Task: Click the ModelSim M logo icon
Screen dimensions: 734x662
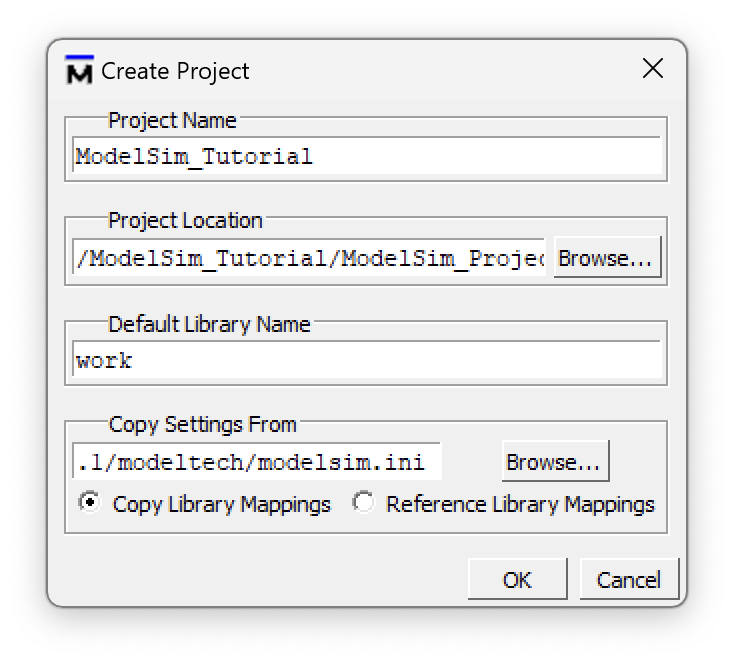Action: click(79, 70)
